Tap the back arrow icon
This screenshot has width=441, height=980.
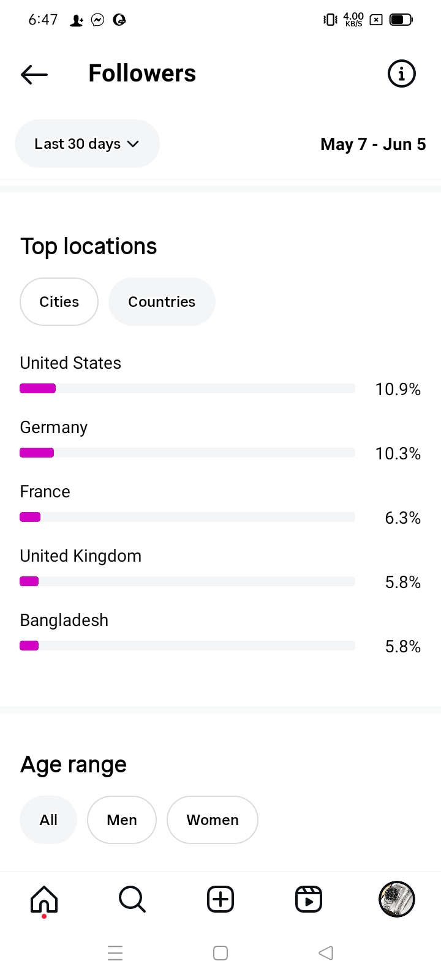pyautogui.click(x=34, y=74)
